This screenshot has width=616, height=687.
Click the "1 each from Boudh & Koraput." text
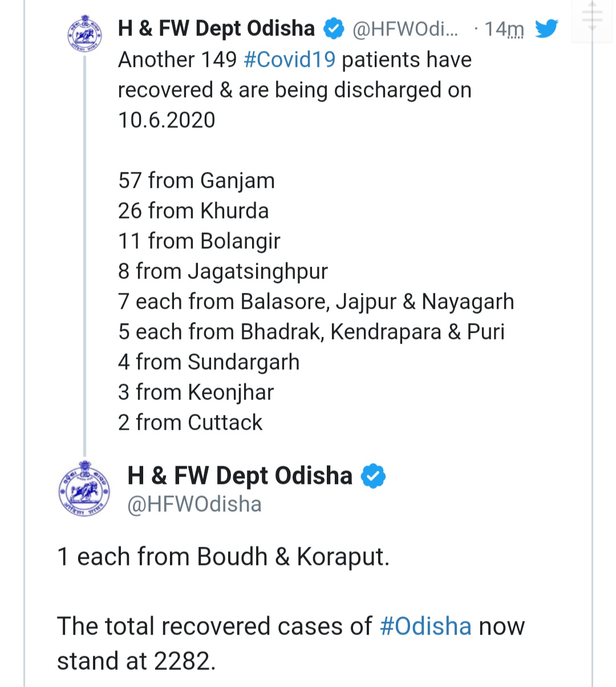pyautogui.click(x=223, y=557)
